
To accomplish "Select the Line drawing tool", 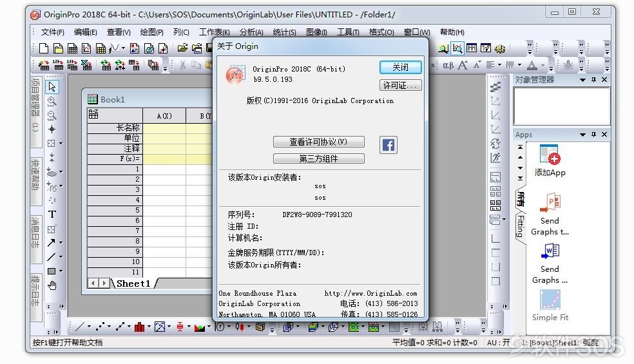I will click(x=51, y=257).
